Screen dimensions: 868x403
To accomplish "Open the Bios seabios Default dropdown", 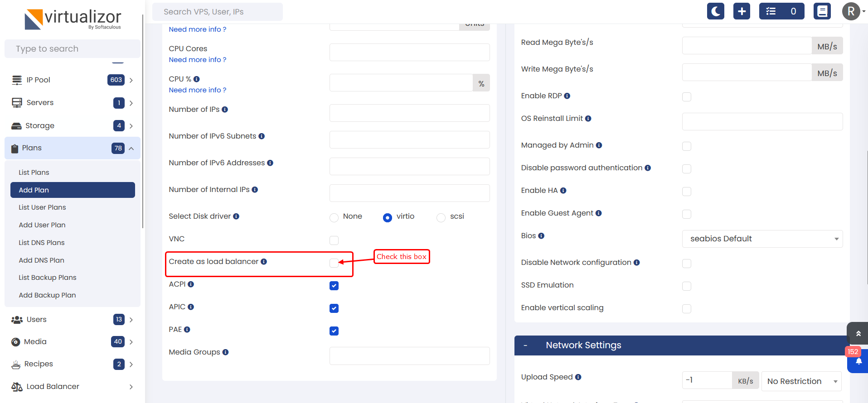I will (762, 239).
